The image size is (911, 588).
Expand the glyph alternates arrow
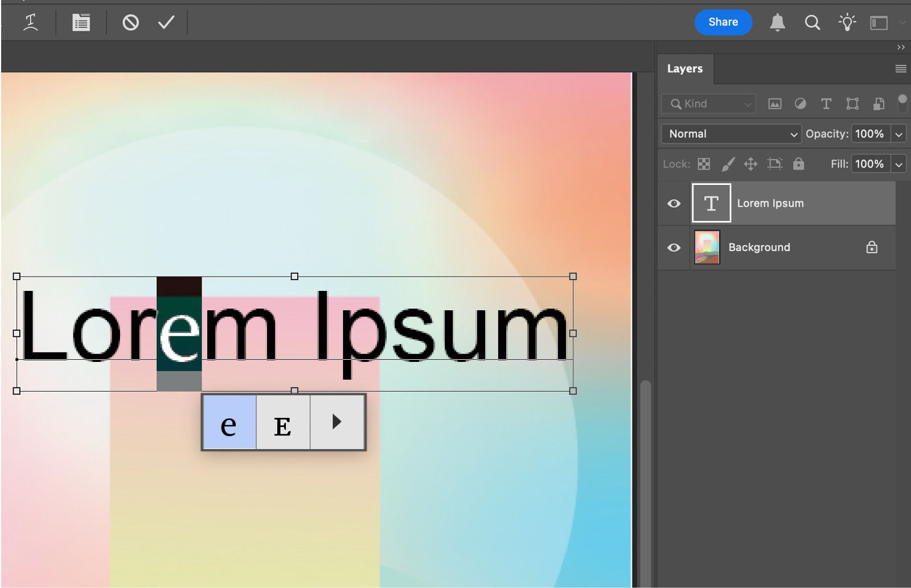(x=337, y=422)
